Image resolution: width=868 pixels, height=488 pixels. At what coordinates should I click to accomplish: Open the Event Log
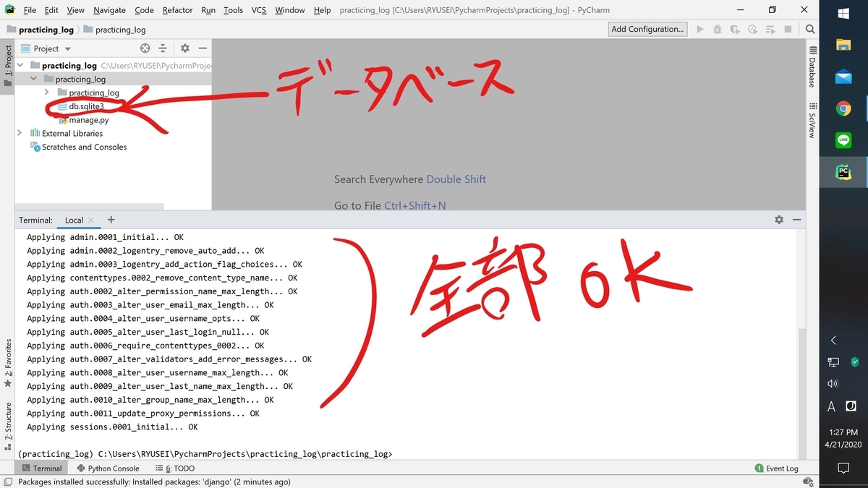pos(775,468)
